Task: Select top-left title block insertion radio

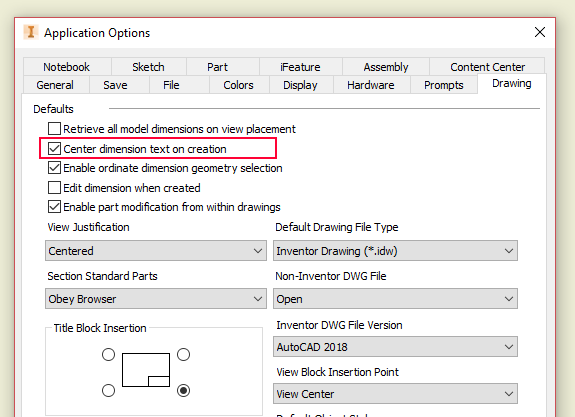Action: pyautogui.click(x=108, y=354)
